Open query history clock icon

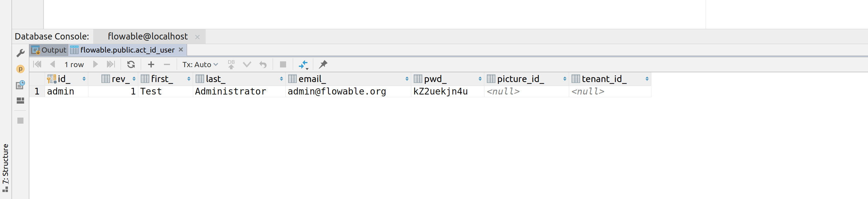pyautogui.click(x=20, y=85)
